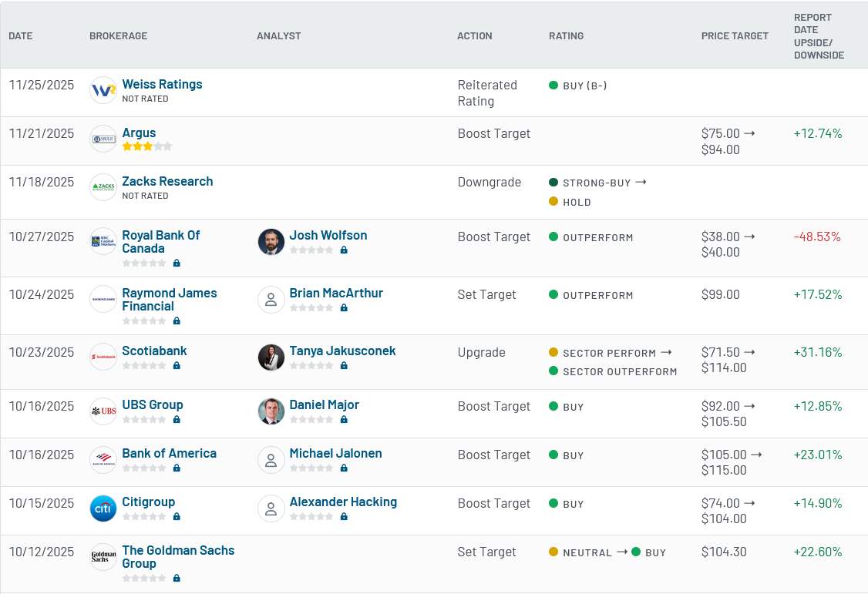Click the BUY (B-) rating text

point(584,86)
